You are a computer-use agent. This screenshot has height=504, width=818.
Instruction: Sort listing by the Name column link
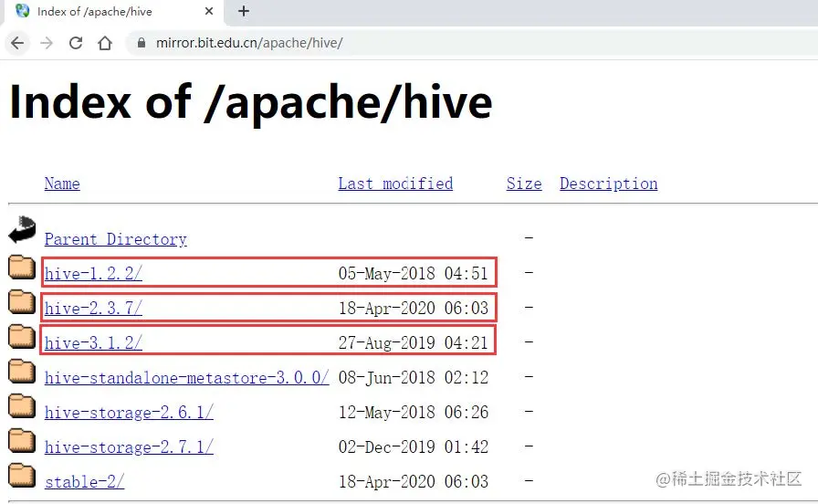[62, 184]
